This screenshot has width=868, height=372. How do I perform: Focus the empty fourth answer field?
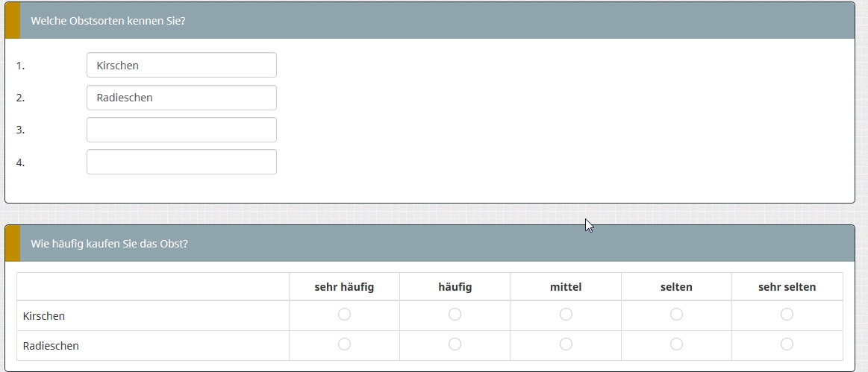[x=181, y=162]
